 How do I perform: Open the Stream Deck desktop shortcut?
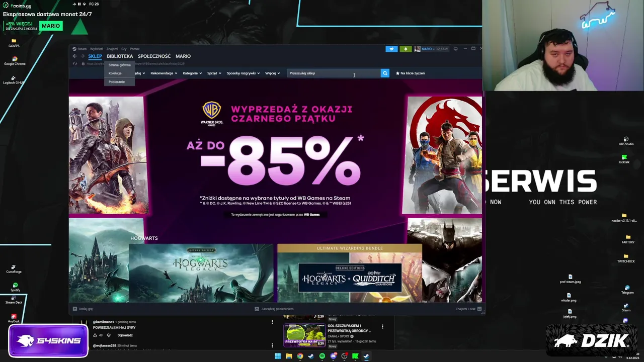pyautogui.click(x=14, y=299)
